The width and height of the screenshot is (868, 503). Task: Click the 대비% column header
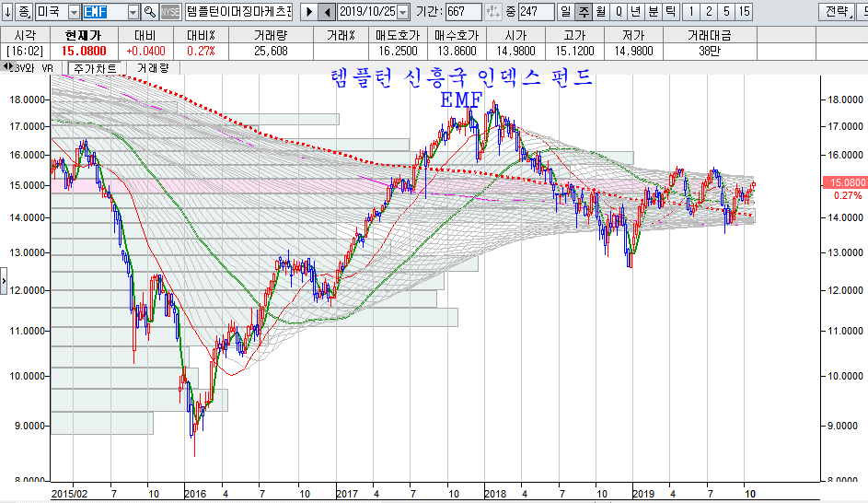(201, 35)
